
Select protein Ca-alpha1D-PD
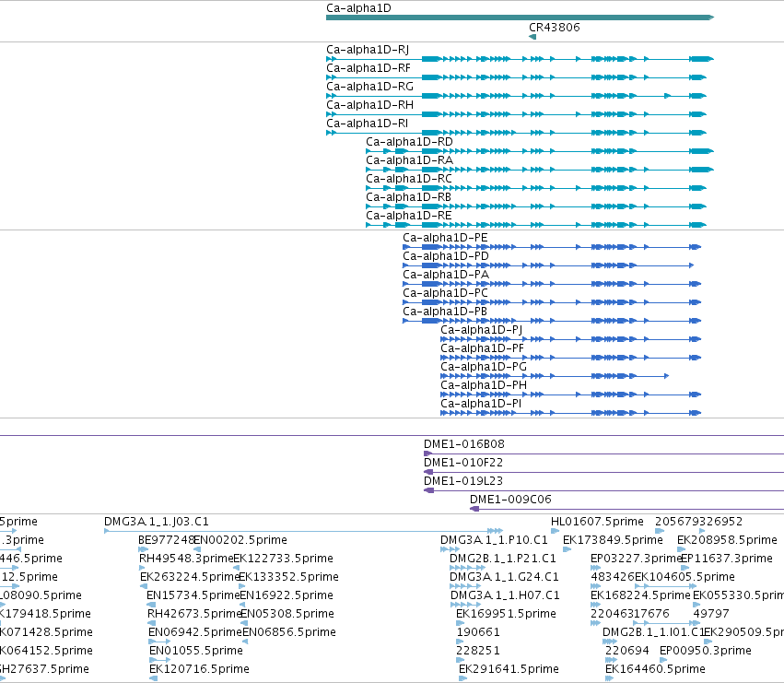click(x=548, y=265)
